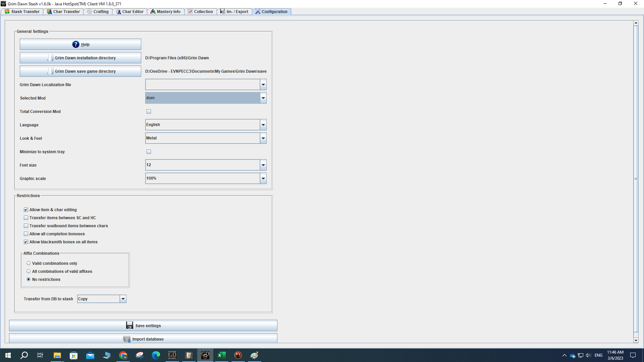Click Save settings
This screenshot has width=644, height=362.
point(143,325)
